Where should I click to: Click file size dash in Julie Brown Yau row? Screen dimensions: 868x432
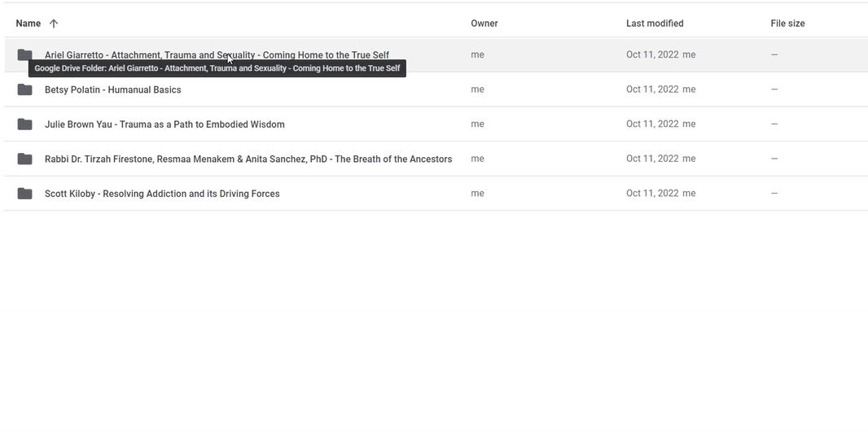pyautogui.click(x=774, y=124)
